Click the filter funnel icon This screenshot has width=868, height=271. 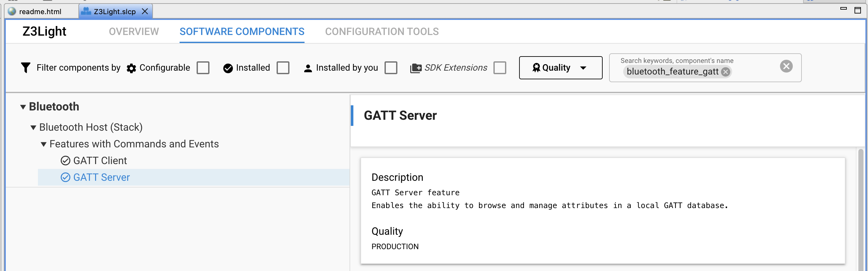[26, 68]
